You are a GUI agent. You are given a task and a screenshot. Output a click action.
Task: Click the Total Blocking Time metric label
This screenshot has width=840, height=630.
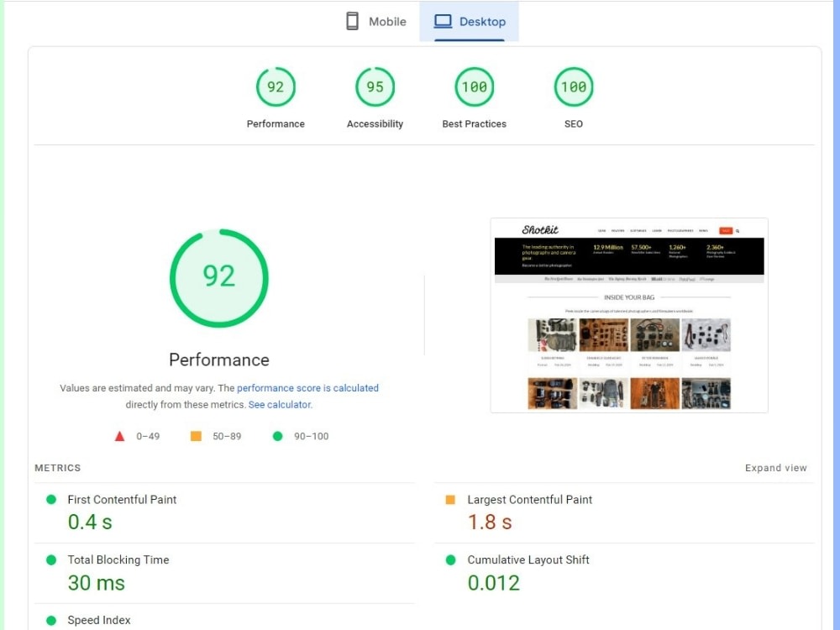pos(118,559)
